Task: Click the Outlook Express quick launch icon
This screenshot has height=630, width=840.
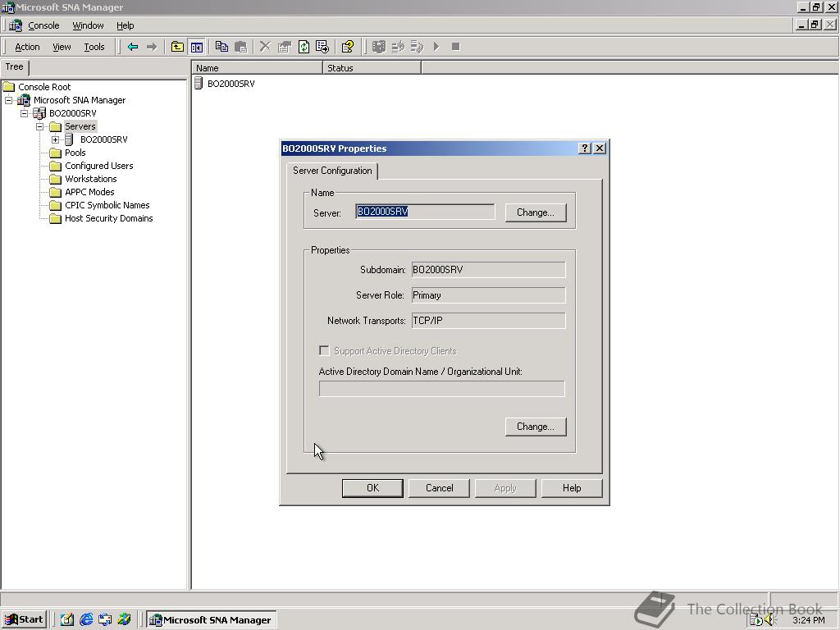Action: click(105, 619)
